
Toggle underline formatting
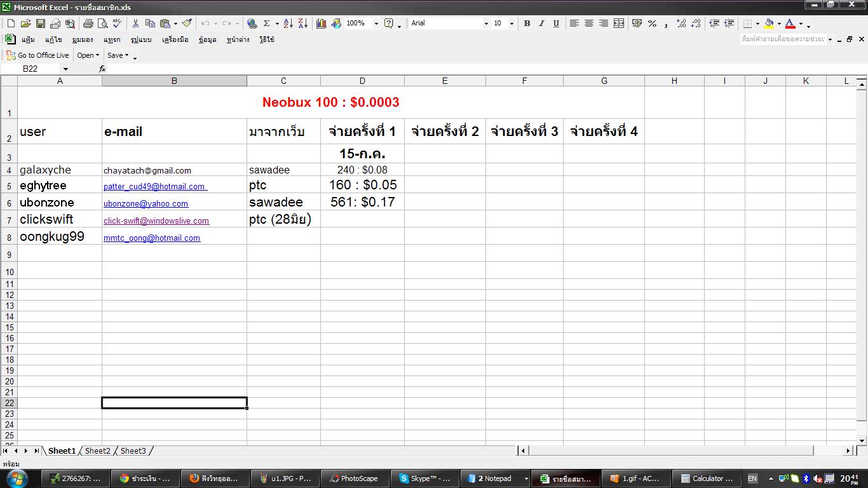point(556,24)
